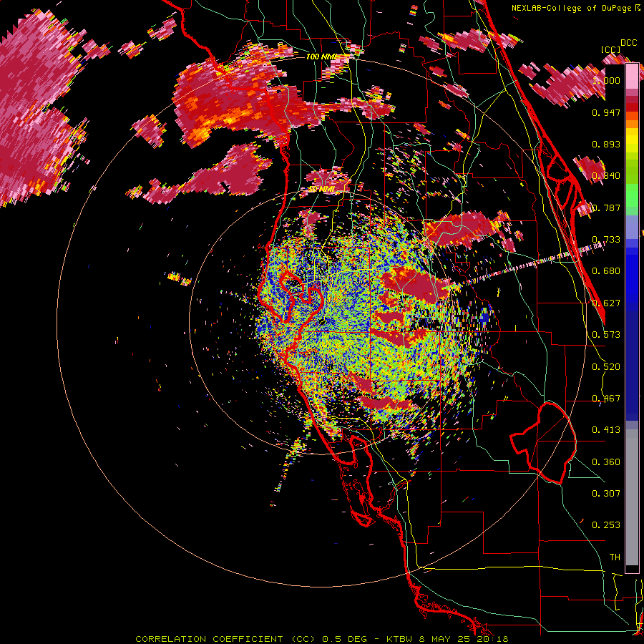Image resolution: width=644 pixels, height=644 pixels.
Task: Click the 0.947 legend value
Action: tap(606, 112)
